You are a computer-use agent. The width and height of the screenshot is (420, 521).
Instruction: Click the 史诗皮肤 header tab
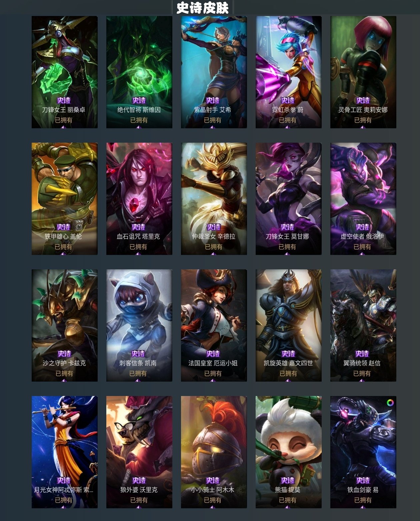(x=202, y=8)
